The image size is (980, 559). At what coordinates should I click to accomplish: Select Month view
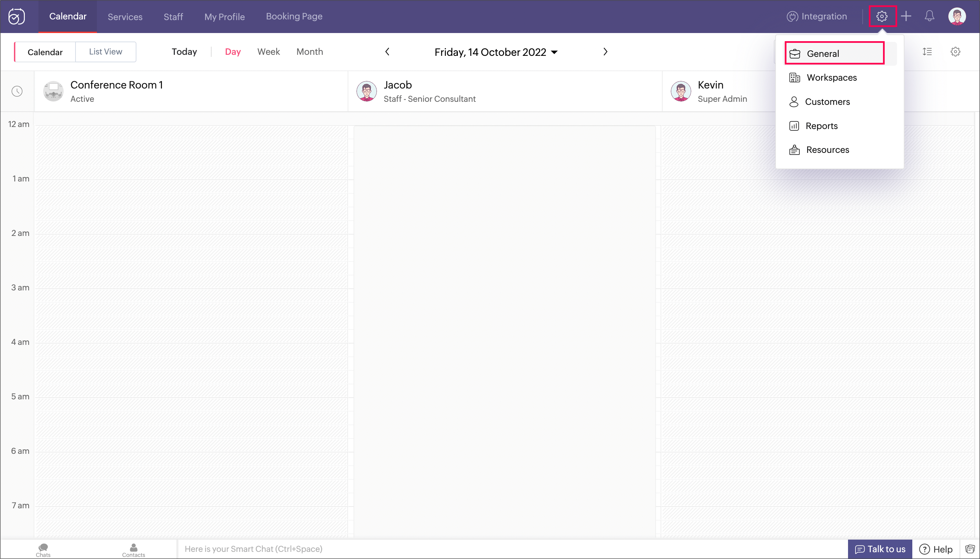tap(310, 52)
